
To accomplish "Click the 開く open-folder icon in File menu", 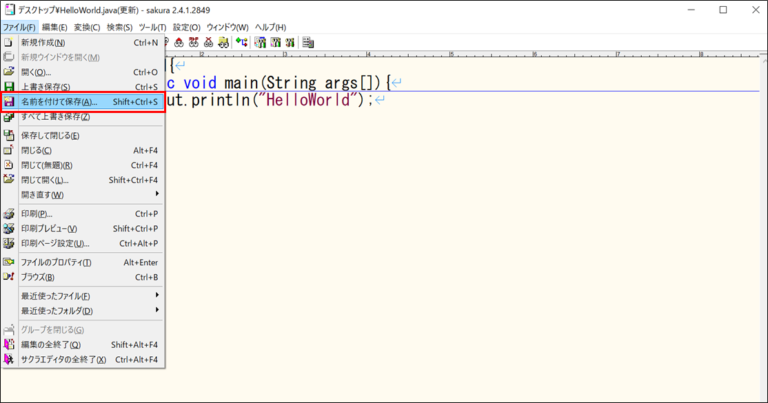I will click(x=9, y=72).
